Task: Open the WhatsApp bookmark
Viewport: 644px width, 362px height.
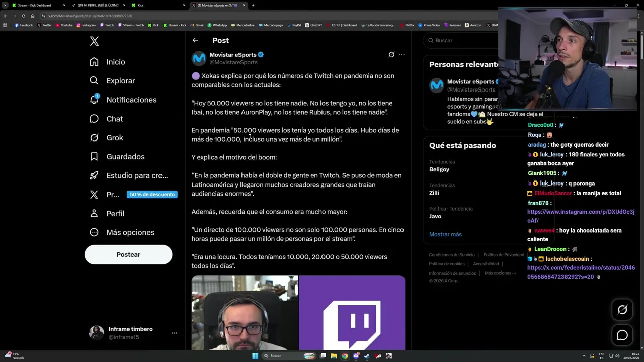Action: coord(217,25)
